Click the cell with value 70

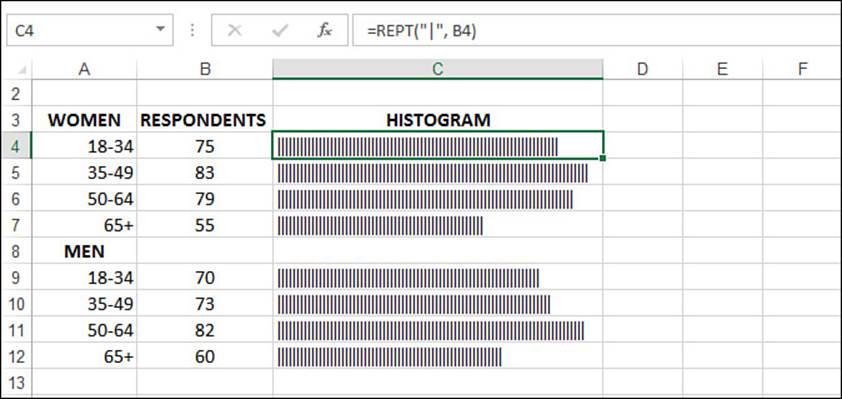tap(205, 278)
